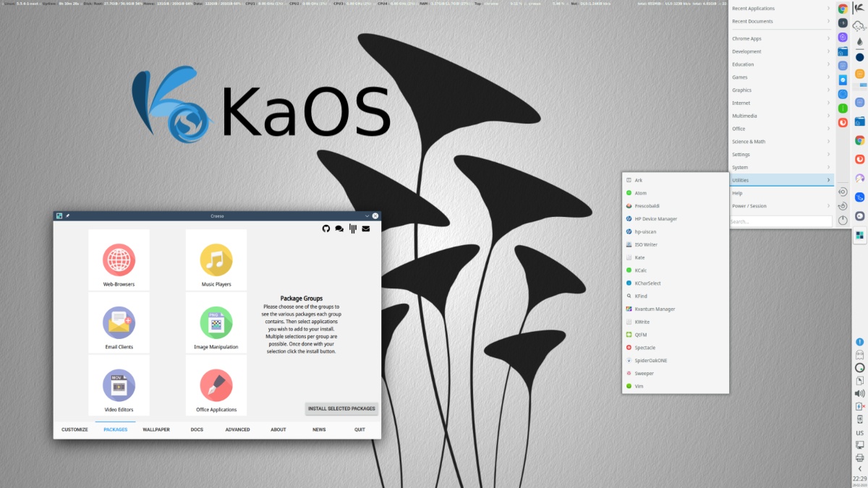
Task: Click the US keyboard layout indicator
Action: pyautogui.click(x=860, y=432)
